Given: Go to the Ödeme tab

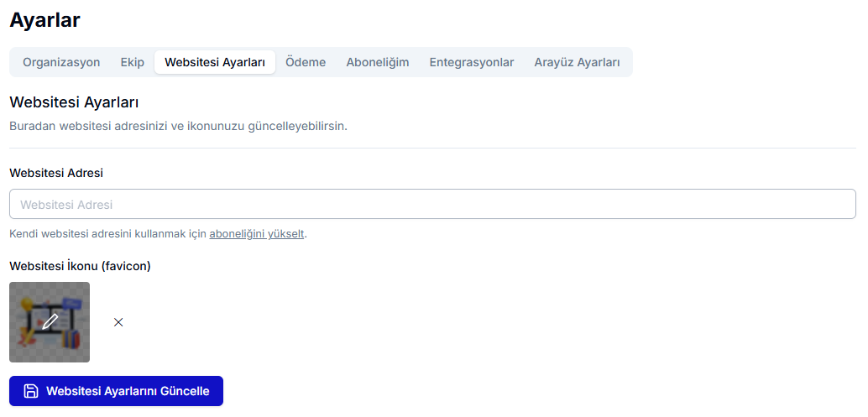Looking at the screenshot, I should (306, 62).
